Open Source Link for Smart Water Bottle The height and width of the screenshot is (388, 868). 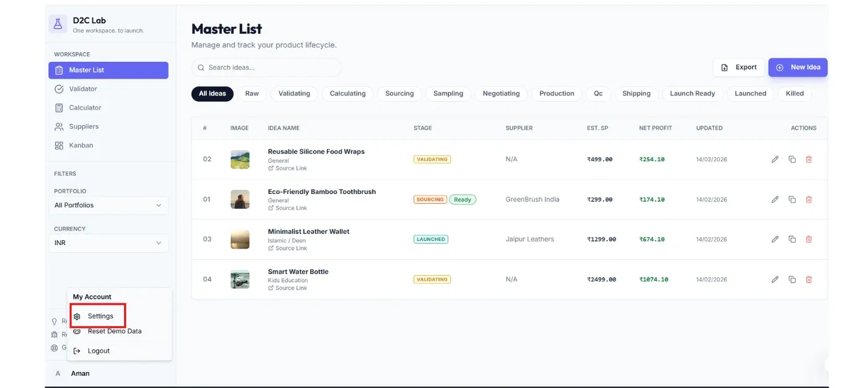pyautogui.click(x=291, y=288)
